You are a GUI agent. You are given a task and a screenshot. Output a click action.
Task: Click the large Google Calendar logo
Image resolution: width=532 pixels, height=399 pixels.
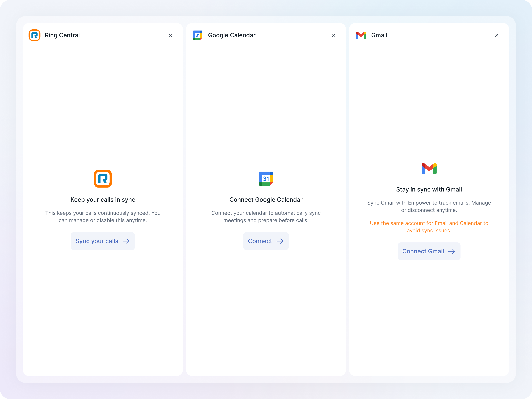(266, 179)
